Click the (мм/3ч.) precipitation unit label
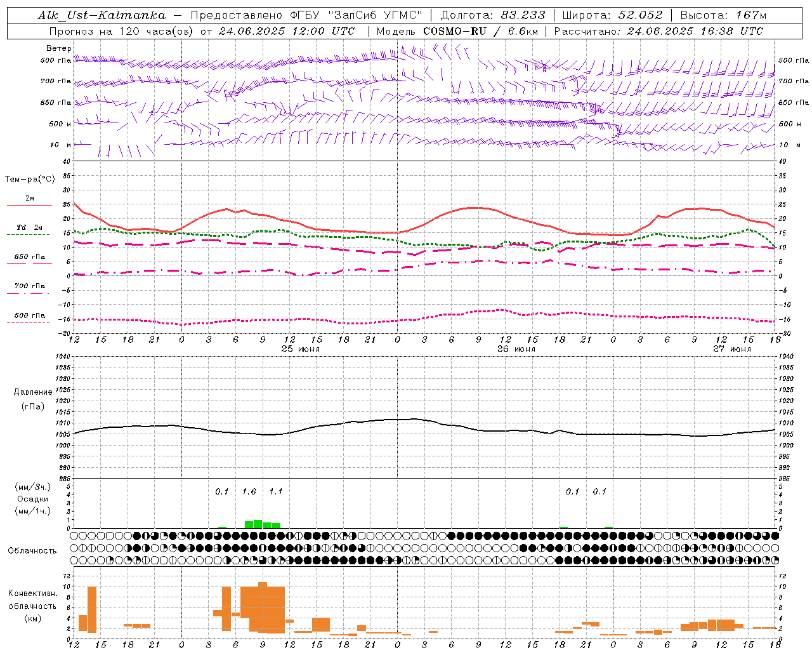This screenshot has height=650, width=812. tap(33, 487)
